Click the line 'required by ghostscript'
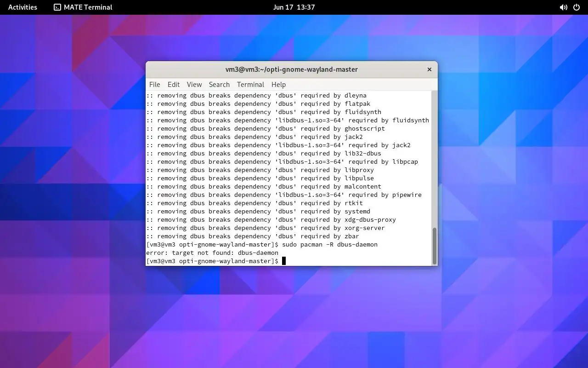The width and height of the screenshot is (588, 368). 266,128
